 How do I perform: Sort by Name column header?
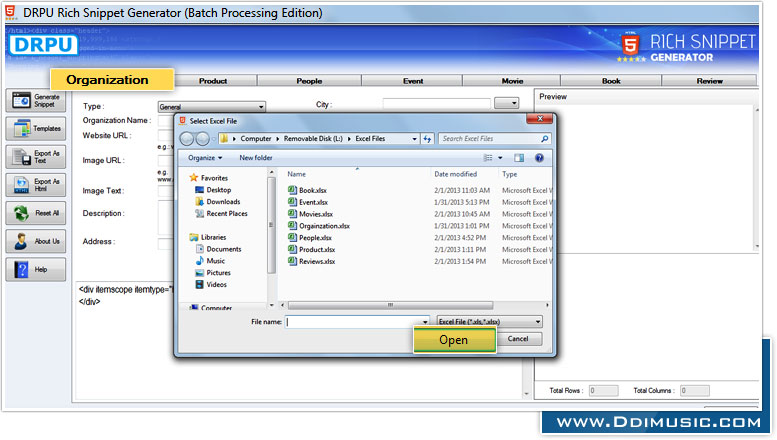[296, 174]
